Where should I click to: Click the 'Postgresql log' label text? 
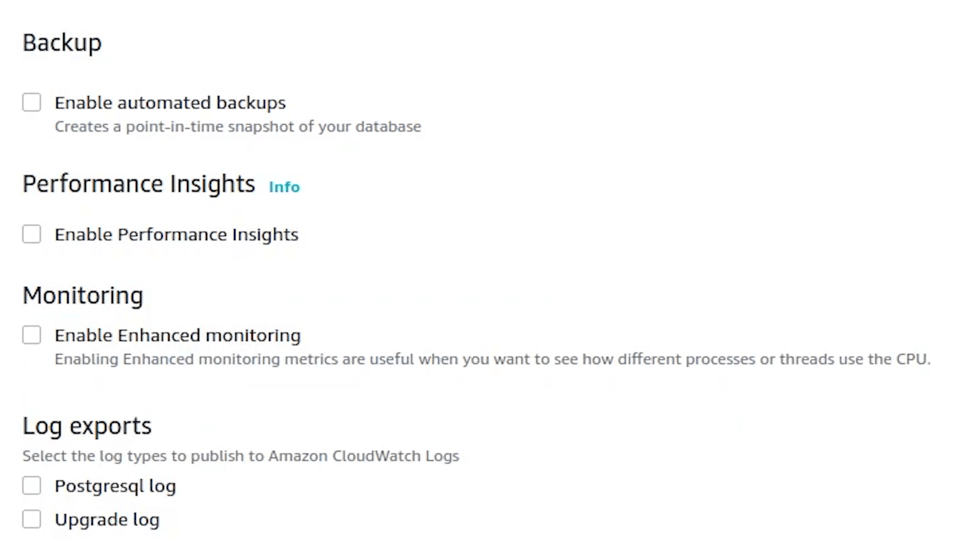[115, 485]
